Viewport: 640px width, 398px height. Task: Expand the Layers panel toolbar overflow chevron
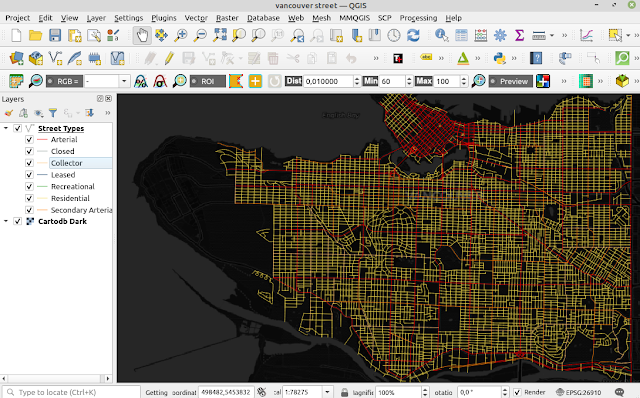[x=108, y=113]
